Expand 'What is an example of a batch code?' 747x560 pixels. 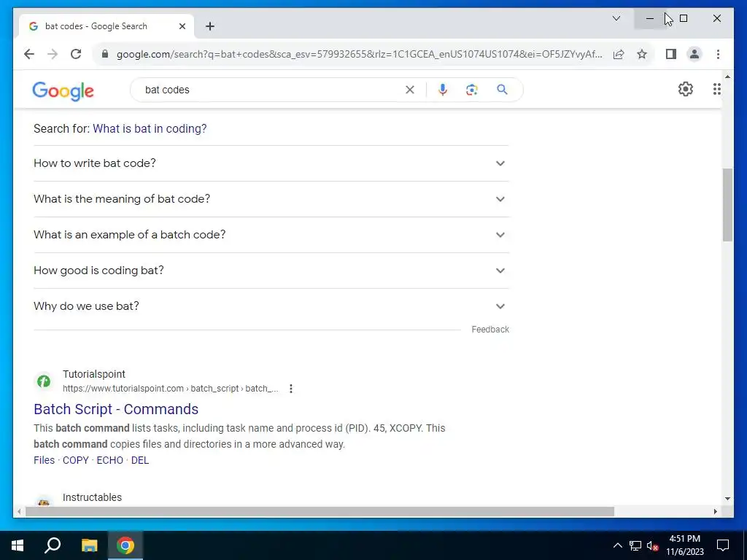click(271, 235)
